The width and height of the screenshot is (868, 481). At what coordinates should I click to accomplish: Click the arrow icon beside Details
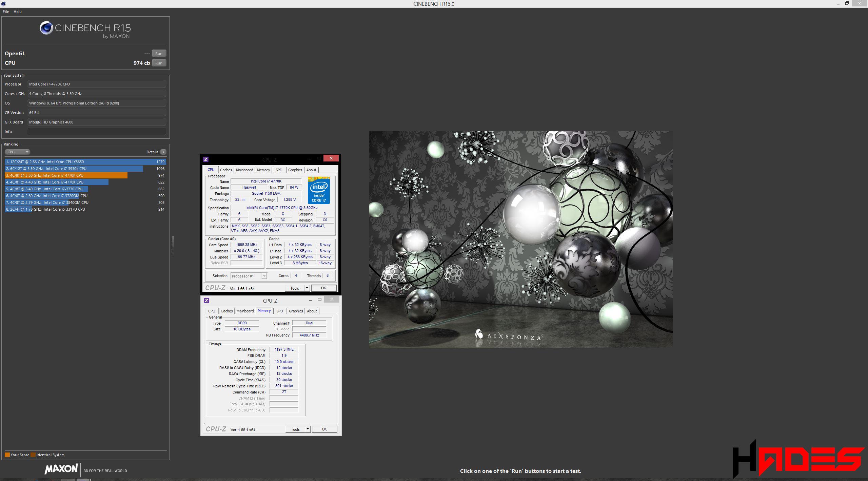tap(163, 152)
